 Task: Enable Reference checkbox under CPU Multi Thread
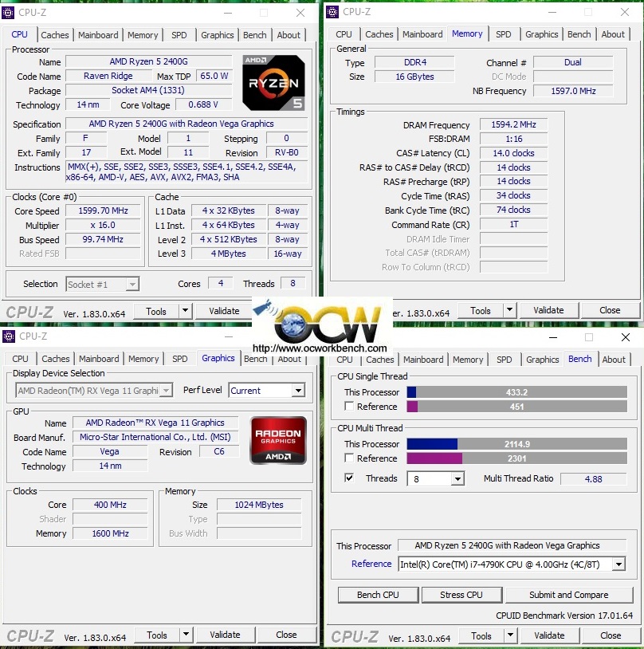click(349, 458)
